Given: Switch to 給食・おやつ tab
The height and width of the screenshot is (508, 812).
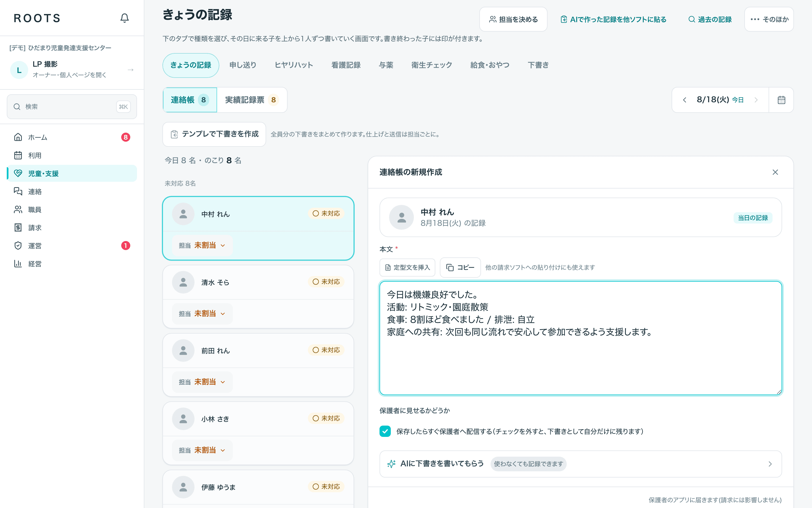Looking at the screenshot, I should [490, 65].
